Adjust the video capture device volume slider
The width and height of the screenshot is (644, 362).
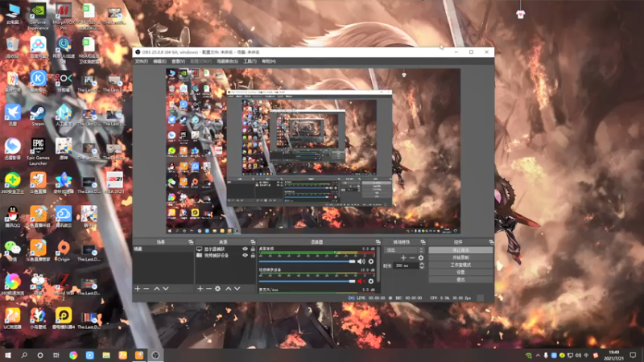coord(308,282)
